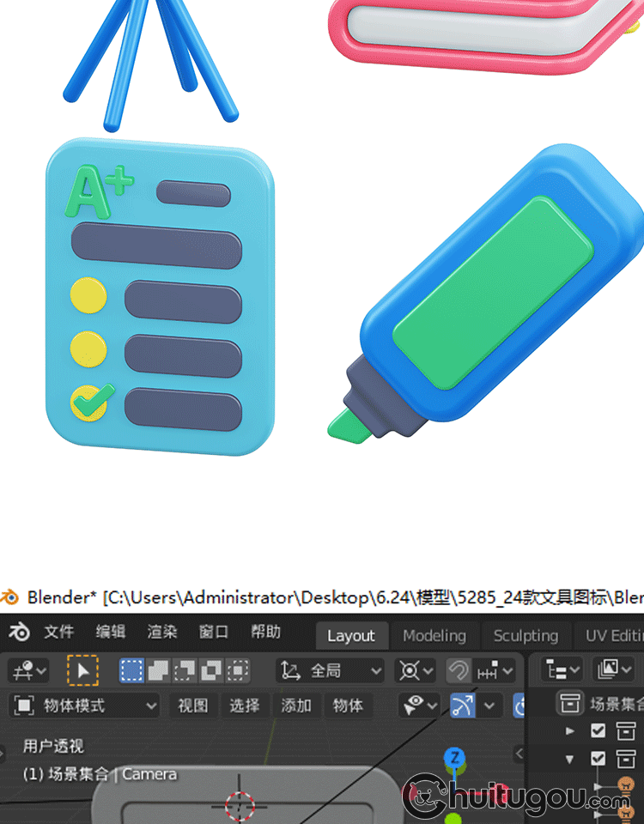Image resolution: width=644 pixels, height=824 pixels.
Task: Open the pivot point dropdown
Action: [x=415, y=670]
